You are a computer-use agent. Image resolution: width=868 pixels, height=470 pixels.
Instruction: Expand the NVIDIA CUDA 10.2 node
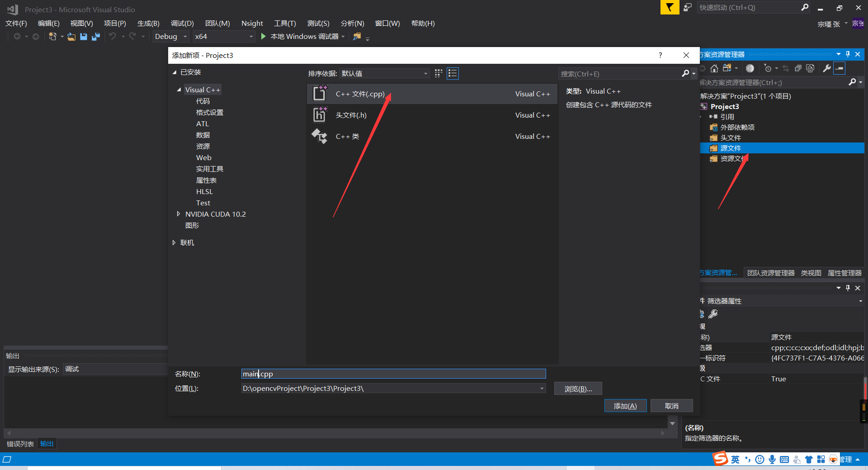pyautogui.click(x=179, y=214)
